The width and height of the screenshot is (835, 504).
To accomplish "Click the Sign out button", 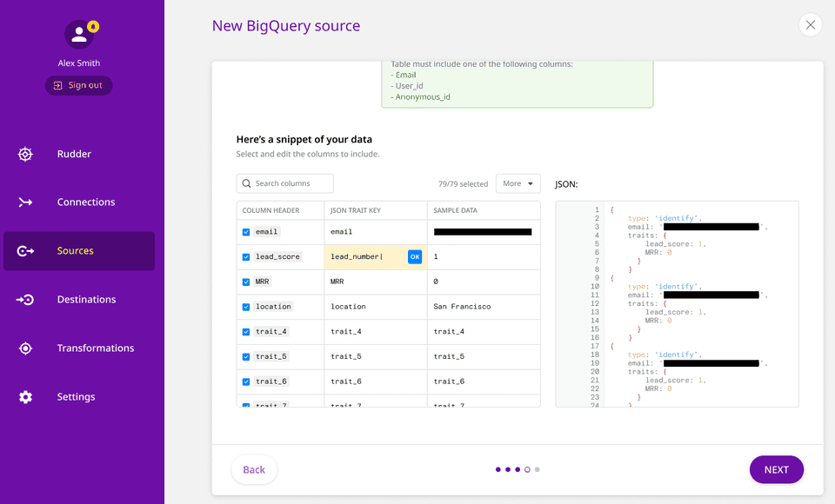I will tap(79, 85).
